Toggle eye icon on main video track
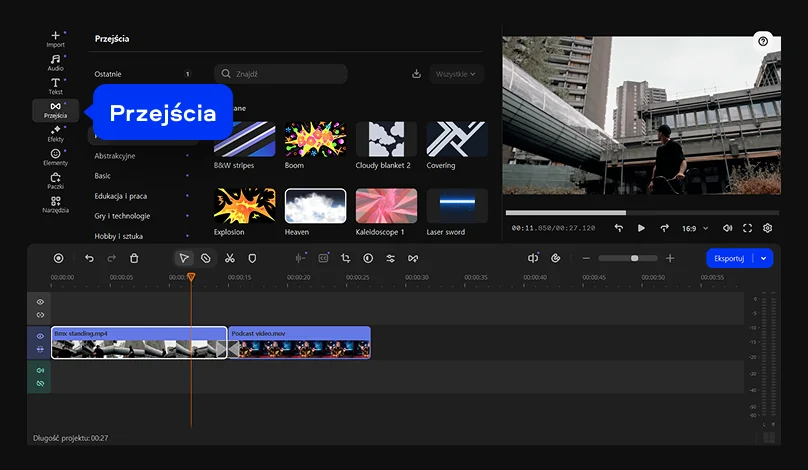 click(x=41, y=336)
